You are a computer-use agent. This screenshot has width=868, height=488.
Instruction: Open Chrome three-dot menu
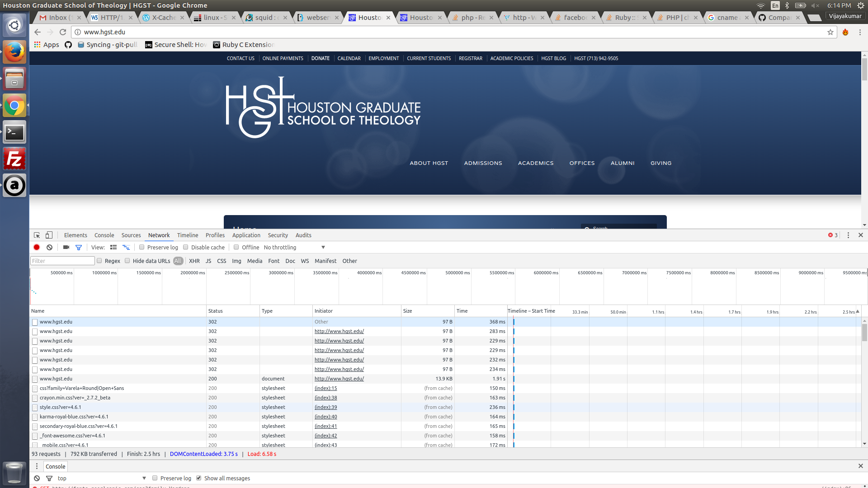tap(860, 32)
